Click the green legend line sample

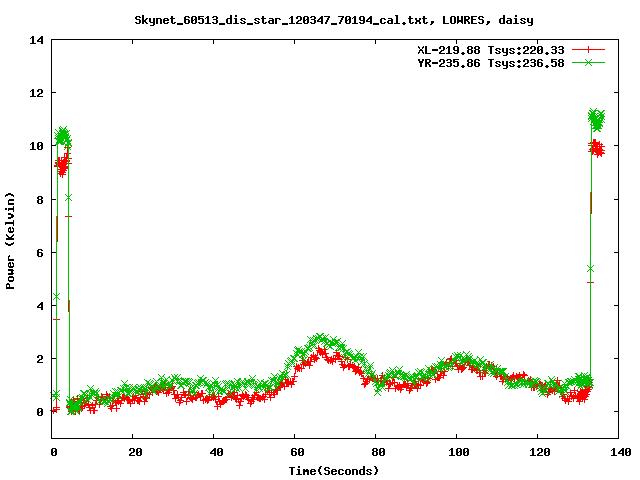(588, 62)
